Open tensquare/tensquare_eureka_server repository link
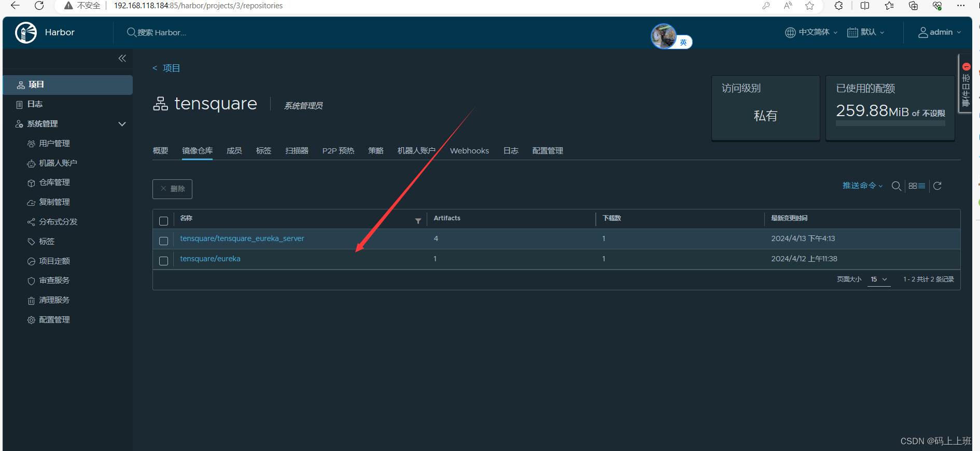The width and height of the screenshot is (980, 451). click(242, 238)
